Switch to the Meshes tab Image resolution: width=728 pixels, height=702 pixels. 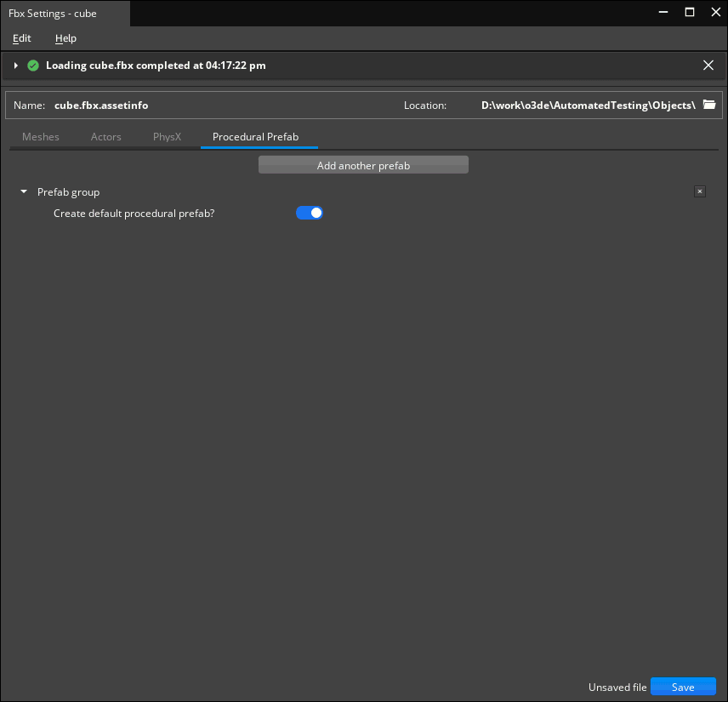coord(41,136)
